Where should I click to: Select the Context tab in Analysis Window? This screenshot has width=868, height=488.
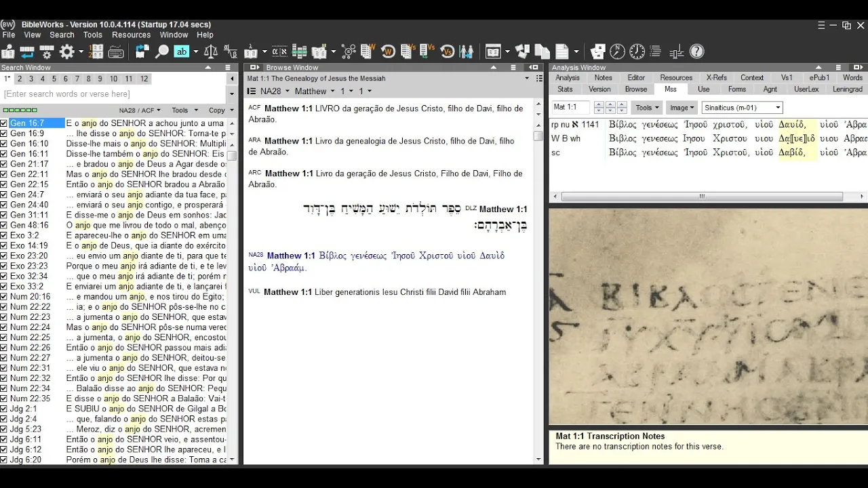(751, 77)
